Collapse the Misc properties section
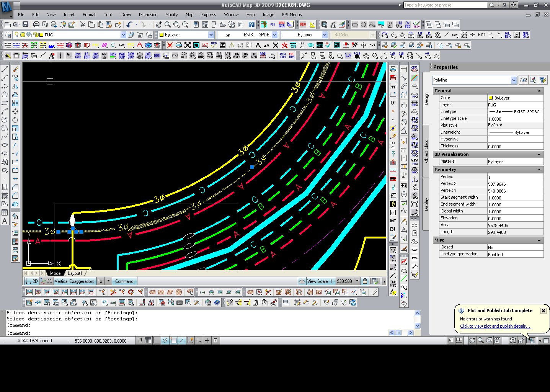Viewport: 550px width, 392px height. (x=539, y=240)
